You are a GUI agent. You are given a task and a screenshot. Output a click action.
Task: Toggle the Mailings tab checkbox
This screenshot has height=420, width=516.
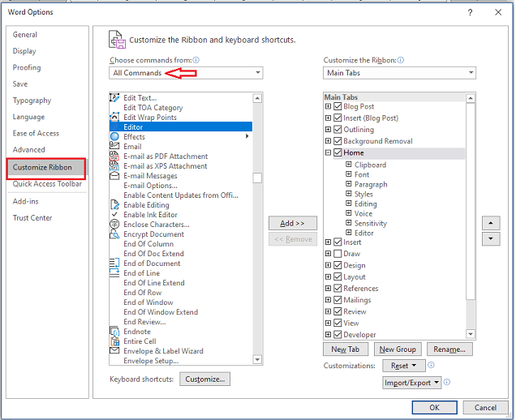[x=338, y=300]
